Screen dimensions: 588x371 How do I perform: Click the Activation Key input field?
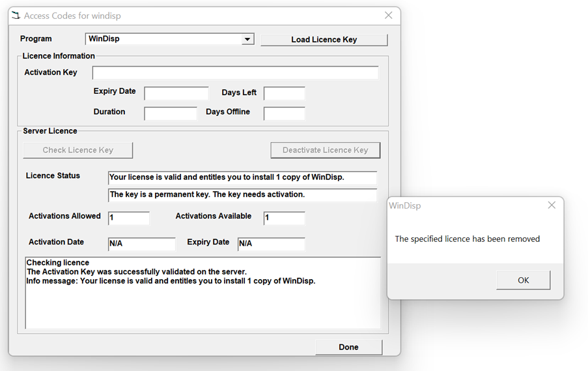(x=235, y=73)
